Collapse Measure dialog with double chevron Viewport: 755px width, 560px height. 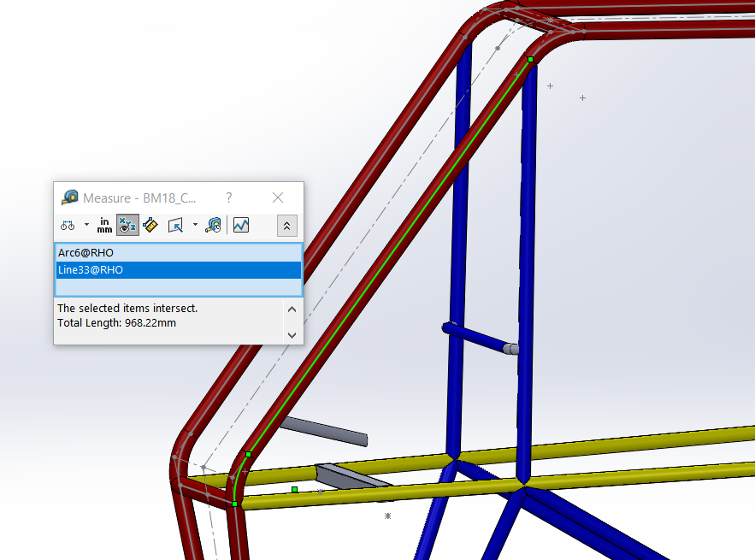[x=287, y=226]
